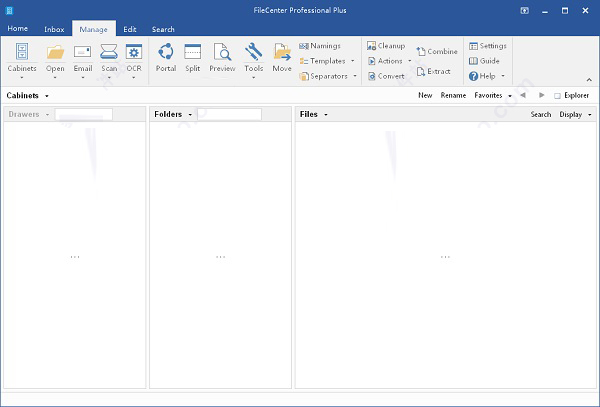Screen dimensions: 600x407
Task: Open the Portal feature
Action: click(x=166, y=52)
